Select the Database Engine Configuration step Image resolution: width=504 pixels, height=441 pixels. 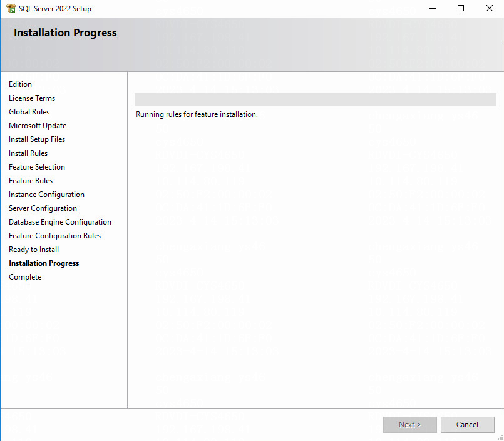pos(60,222)
